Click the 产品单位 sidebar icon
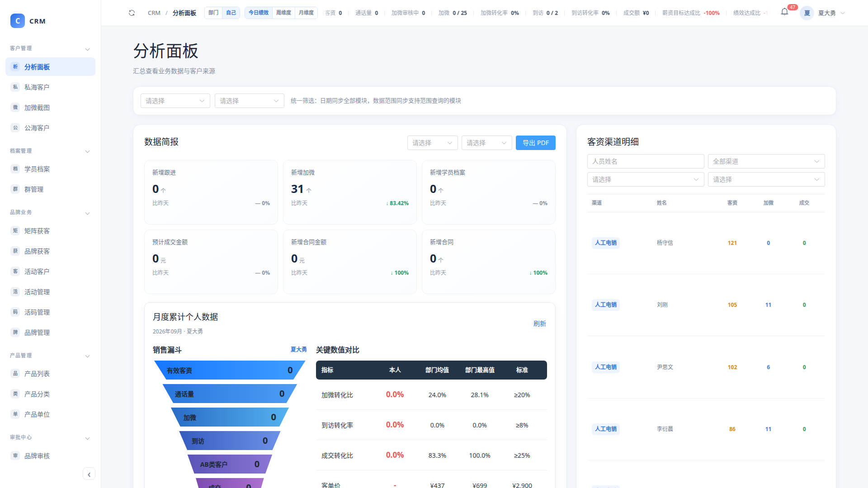Viewport: 868px width, 488px height. 15,414
